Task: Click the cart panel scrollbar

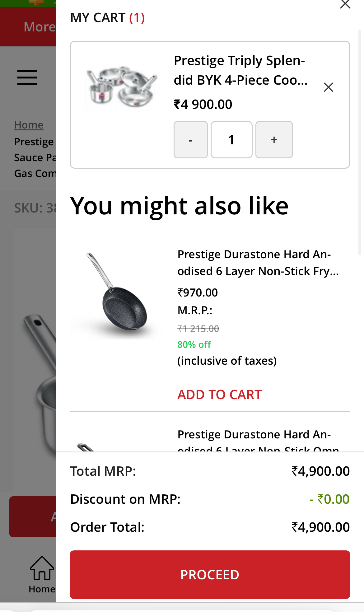Action: click(360, 142)
